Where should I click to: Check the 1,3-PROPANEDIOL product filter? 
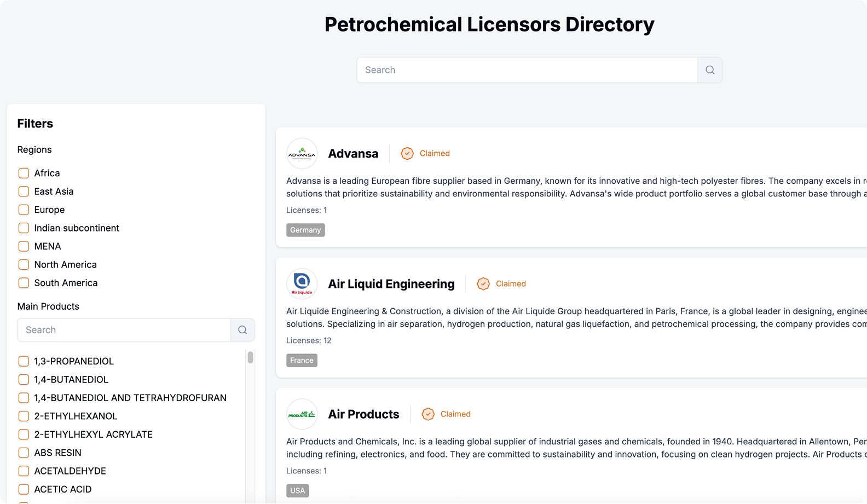point(24,361)
